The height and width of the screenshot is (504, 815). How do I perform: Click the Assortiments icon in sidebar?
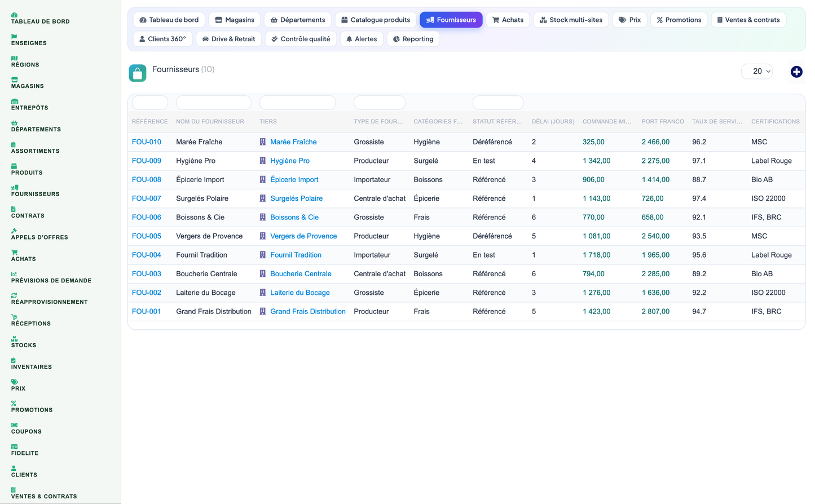coord(14,144)
